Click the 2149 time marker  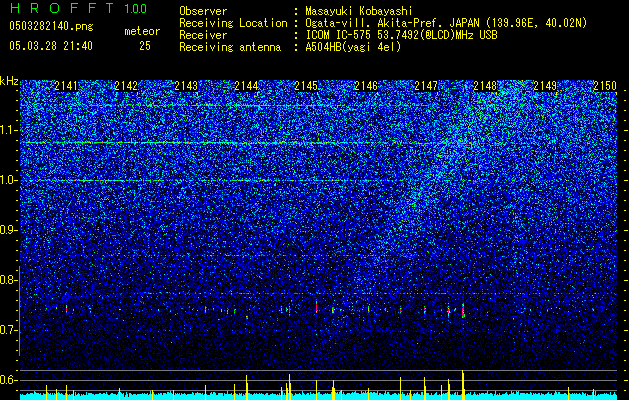546,86
